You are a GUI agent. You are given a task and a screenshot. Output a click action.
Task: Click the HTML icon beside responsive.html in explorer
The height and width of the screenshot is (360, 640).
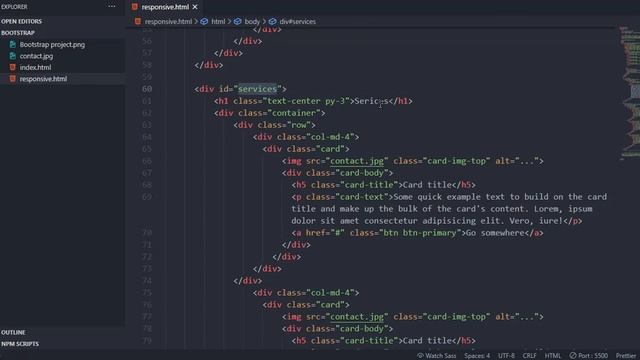tap(13, 79)
